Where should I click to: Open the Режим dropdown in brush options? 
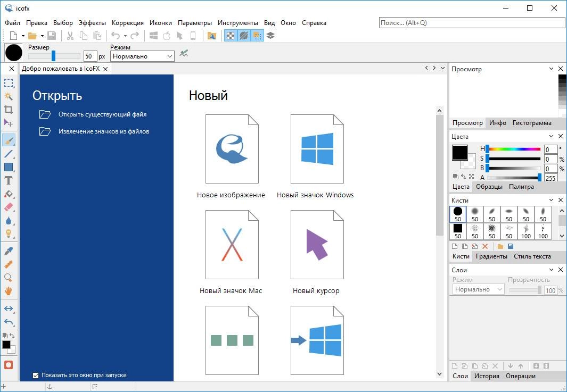pyautogui.click(x=142, y=56)
